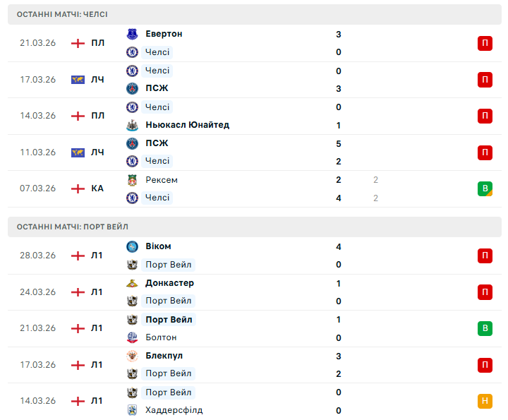Click the КА cup label on 07.03.26 match

pyautogui.click(x=97, y=188)
